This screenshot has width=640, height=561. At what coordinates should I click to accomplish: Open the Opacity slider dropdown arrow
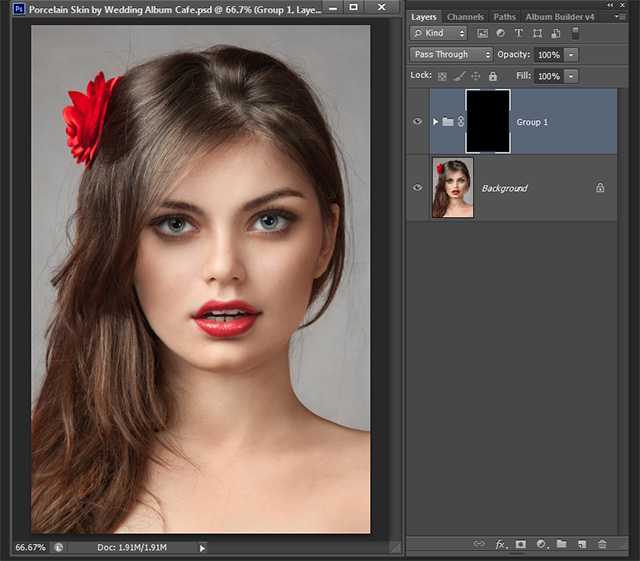571,54
